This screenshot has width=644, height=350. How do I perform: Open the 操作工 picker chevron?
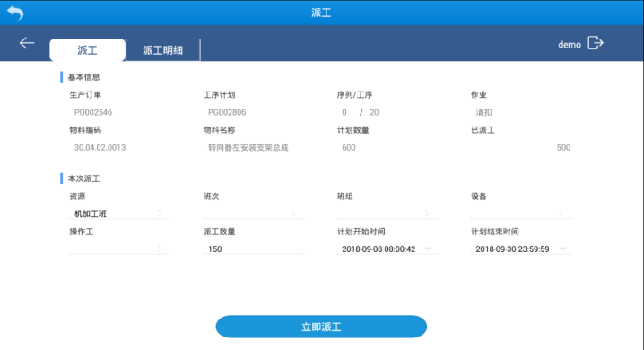pos(160,249)
